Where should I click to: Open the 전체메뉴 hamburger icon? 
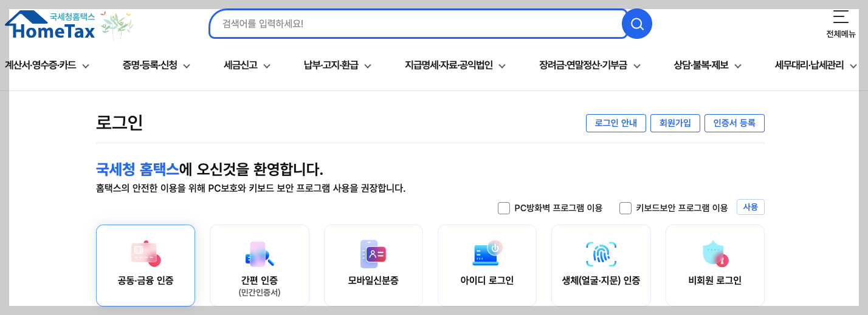[841, 16]
